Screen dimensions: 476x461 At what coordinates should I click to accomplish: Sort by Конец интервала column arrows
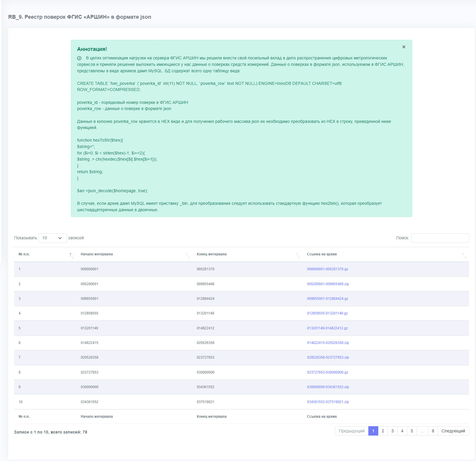coord(298,255)
